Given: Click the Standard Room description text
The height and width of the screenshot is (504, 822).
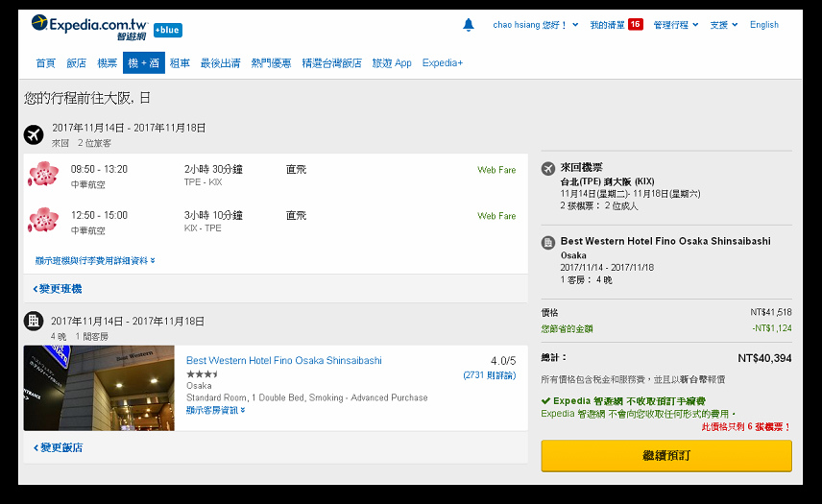Looking at the screenshot, I should (306, 397).
